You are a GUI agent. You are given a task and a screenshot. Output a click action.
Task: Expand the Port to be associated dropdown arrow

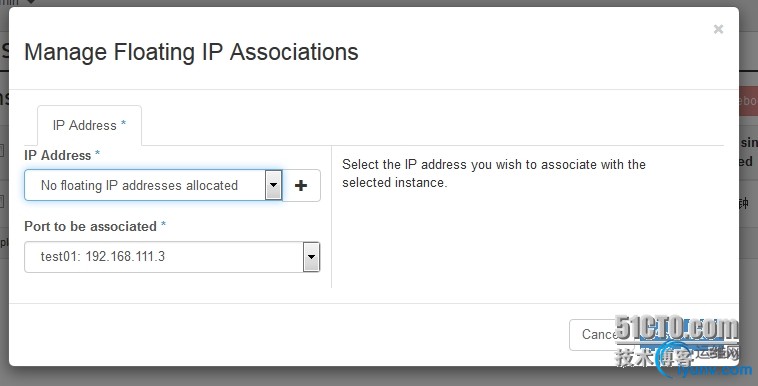tap(311, 257)
